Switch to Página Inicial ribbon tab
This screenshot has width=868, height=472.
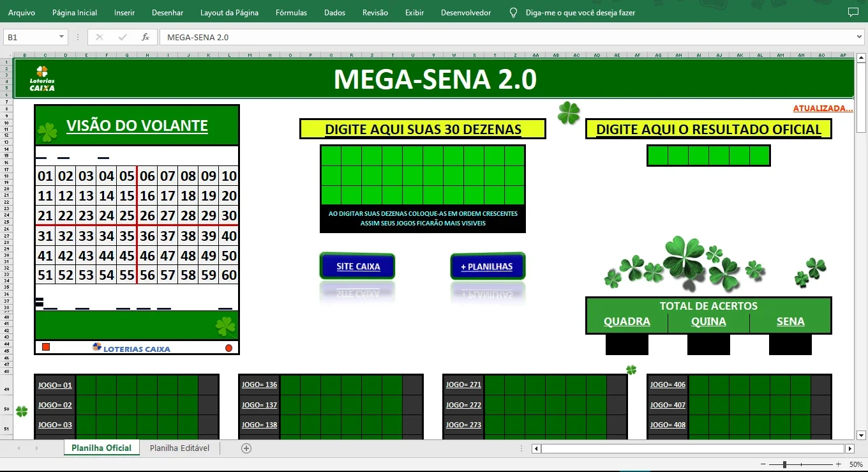[x=75, y=13]
